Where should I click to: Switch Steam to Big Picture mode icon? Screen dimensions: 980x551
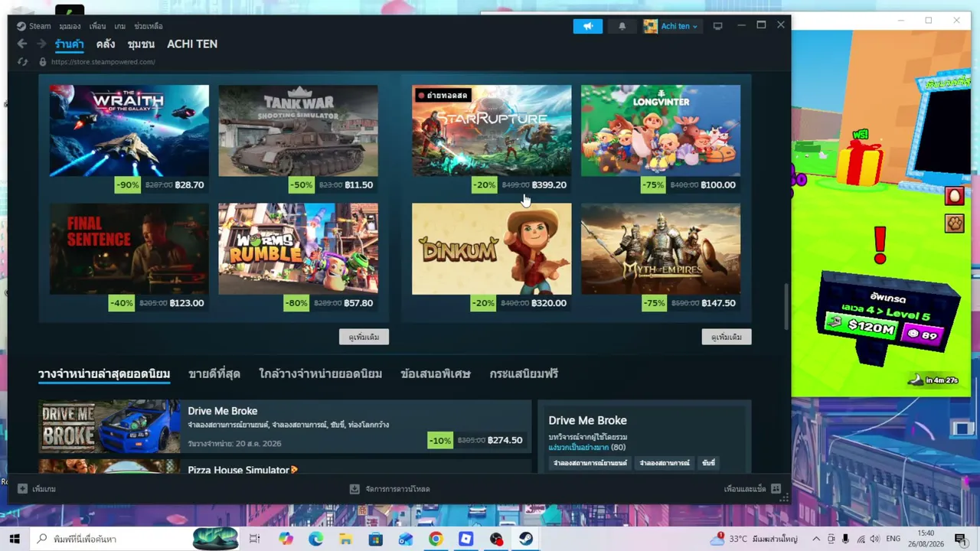point(717,26)
